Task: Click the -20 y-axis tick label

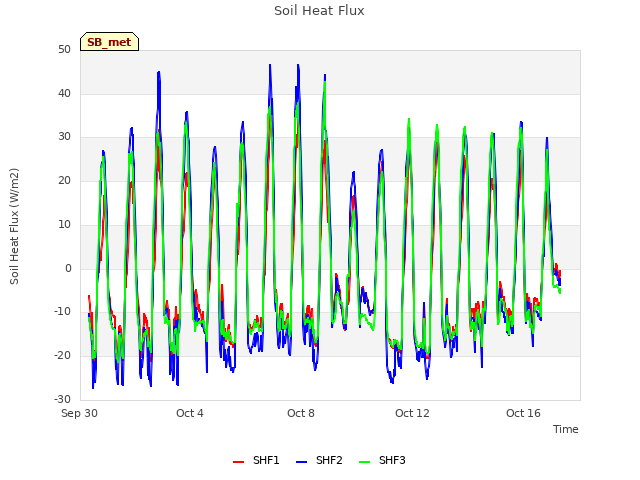Action: (62, 356)
